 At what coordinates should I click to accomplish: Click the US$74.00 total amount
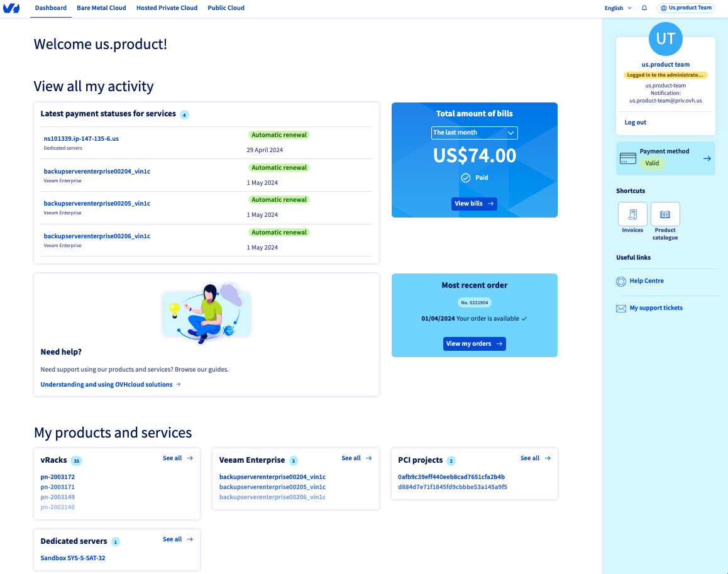(474, 155)
